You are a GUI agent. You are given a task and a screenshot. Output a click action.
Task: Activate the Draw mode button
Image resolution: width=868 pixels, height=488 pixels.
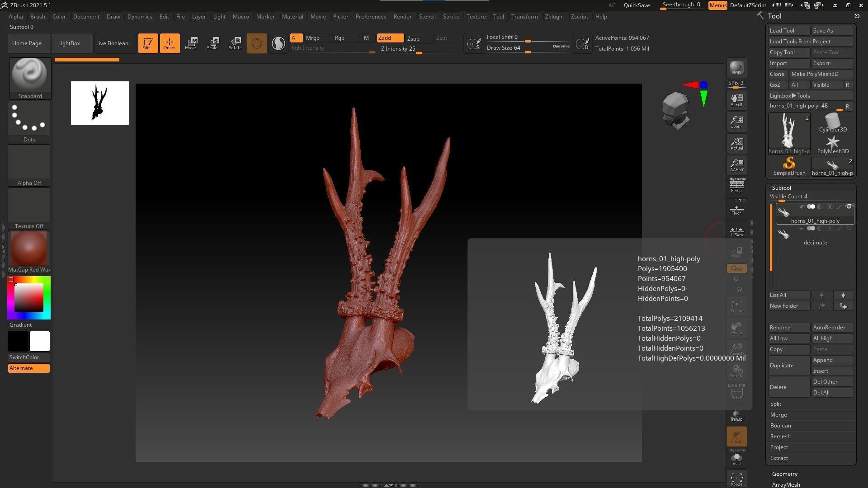[x=170, y=43]
